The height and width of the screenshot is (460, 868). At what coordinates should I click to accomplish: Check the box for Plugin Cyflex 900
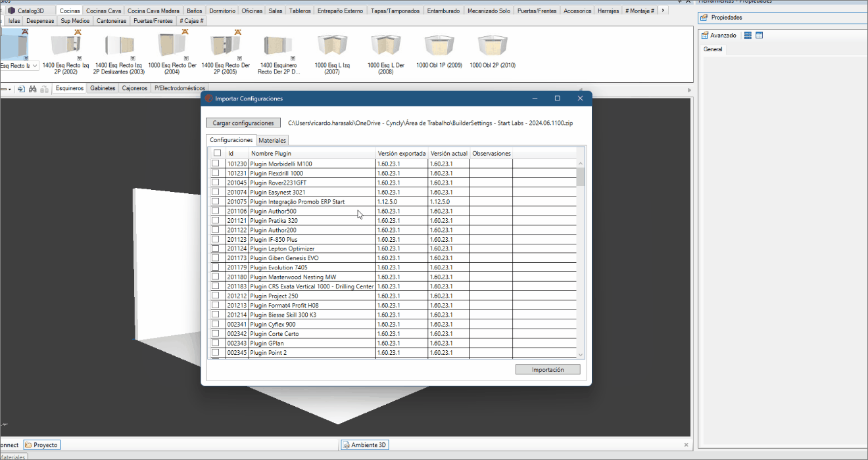(215, 325)
